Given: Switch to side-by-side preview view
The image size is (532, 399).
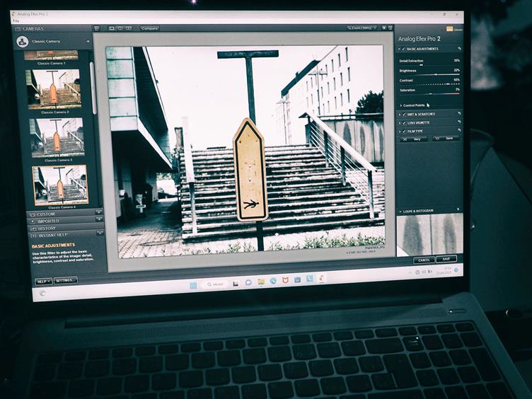Looking at the screenshot, I should pyautogui.click(x=129, y=28).
